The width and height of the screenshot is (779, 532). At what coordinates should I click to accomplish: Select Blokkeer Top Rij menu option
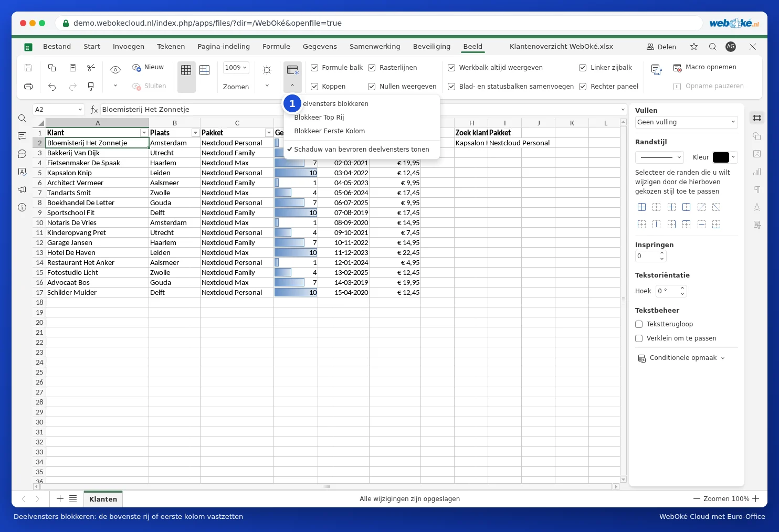[319, 118]
